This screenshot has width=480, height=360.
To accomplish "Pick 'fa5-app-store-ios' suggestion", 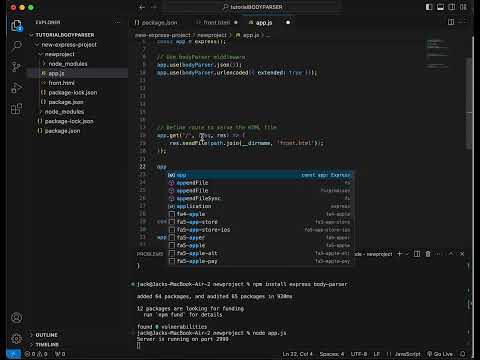I will point(260,230).
